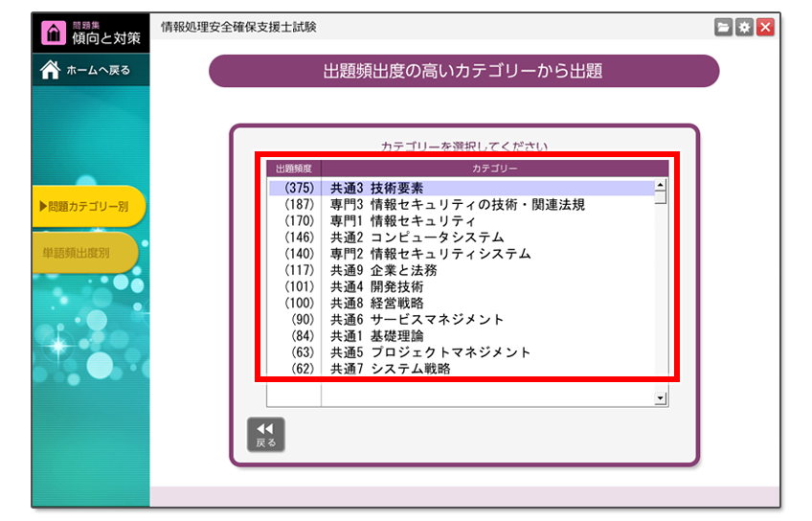Click the カテゴリー column header

click(x=494, y=169)
